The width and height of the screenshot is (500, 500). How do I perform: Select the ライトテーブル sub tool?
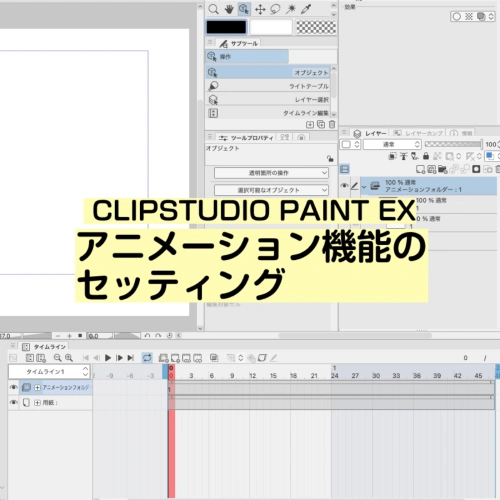[x=268, y=86]
